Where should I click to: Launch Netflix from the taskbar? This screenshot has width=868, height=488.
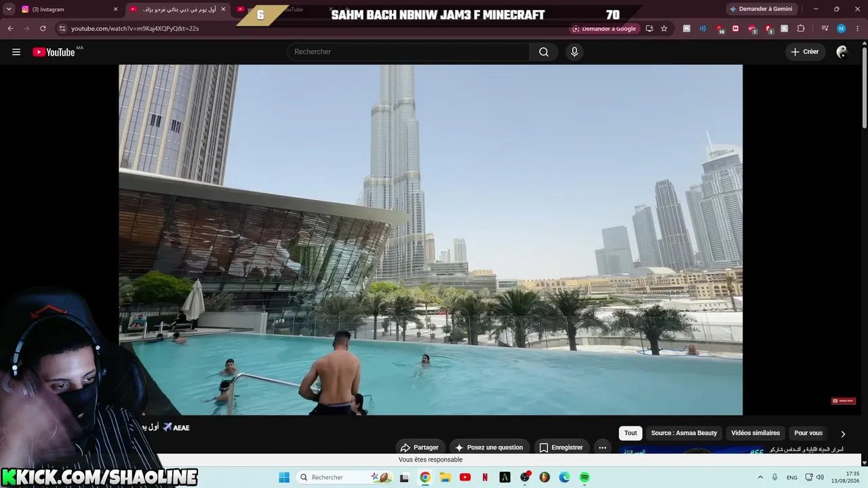point(485,477)
